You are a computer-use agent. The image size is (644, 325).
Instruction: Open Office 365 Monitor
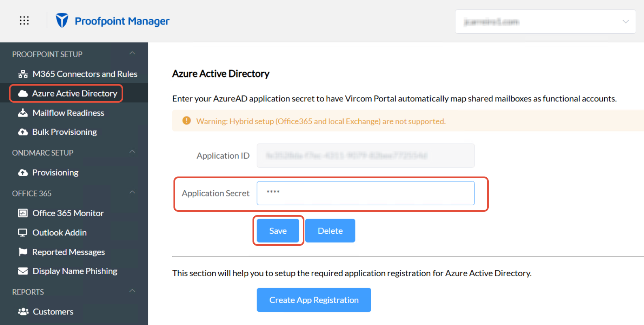pos(74,213)
